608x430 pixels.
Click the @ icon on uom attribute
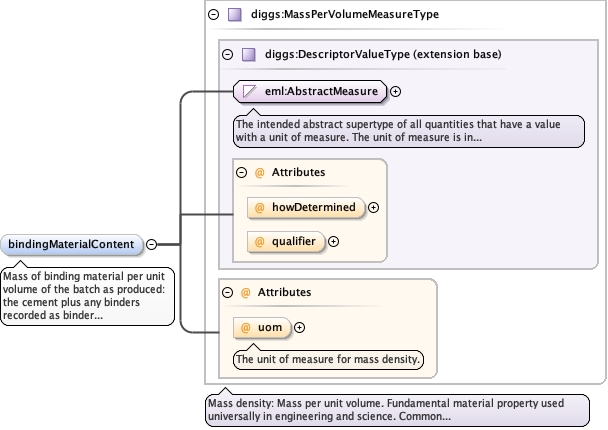point(245,328)
